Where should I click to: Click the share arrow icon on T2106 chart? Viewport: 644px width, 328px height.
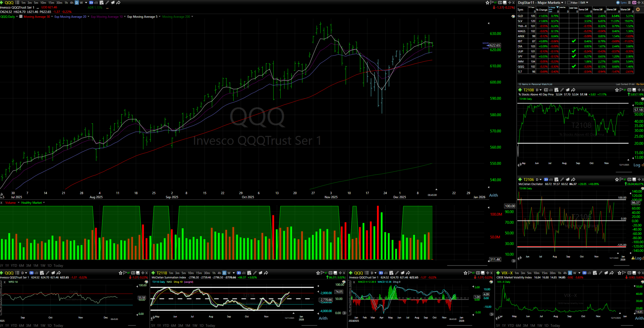pyautogui.click(x=573, y=180)
